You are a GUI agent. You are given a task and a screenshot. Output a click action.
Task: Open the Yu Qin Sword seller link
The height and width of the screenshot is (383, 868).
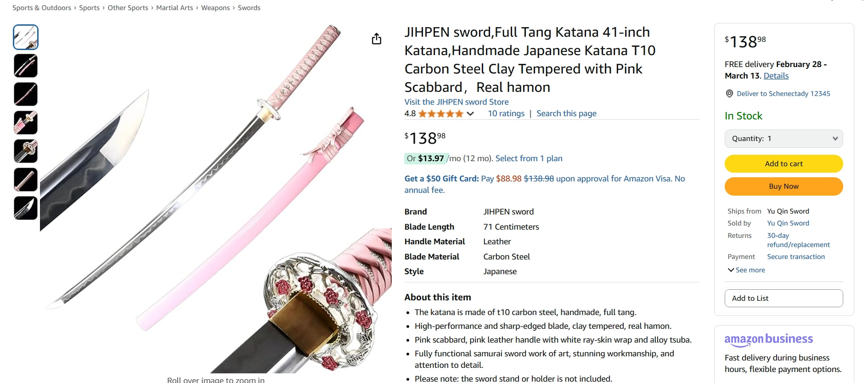pos(788,223)
